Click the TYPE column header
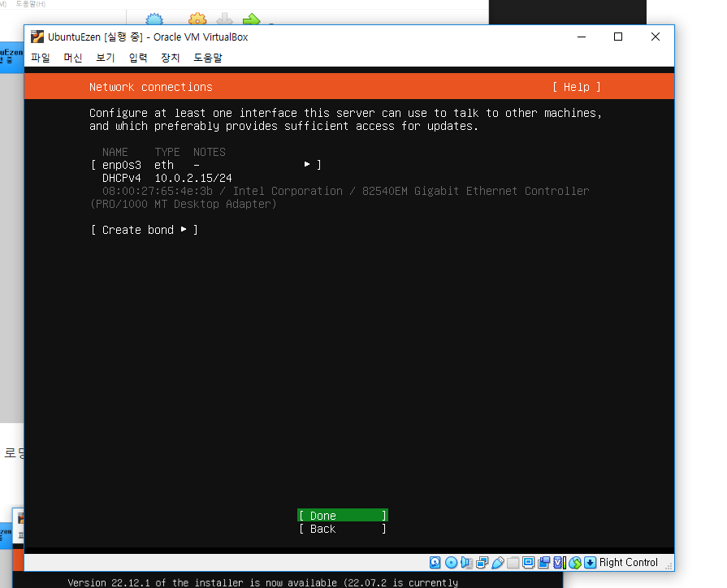The height and width of the screenshot is (588, 727). click(x=167, y=152)
